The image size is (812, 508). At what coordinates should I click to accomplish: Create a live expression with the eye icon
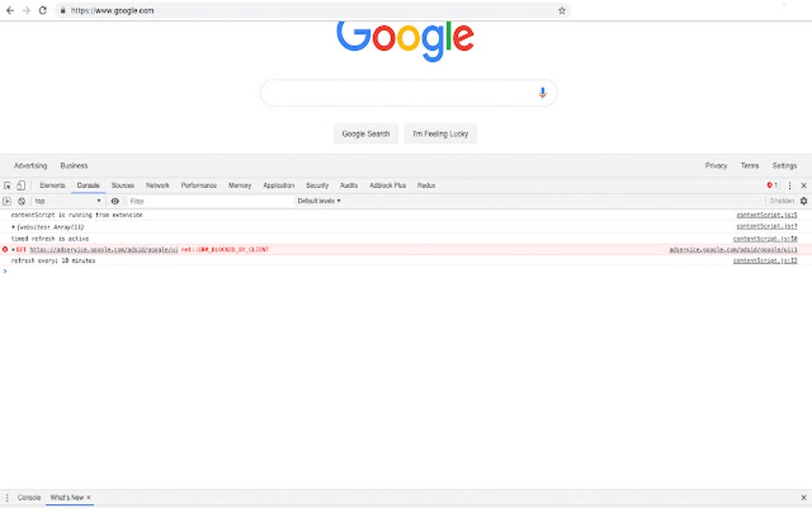[115, 201]
